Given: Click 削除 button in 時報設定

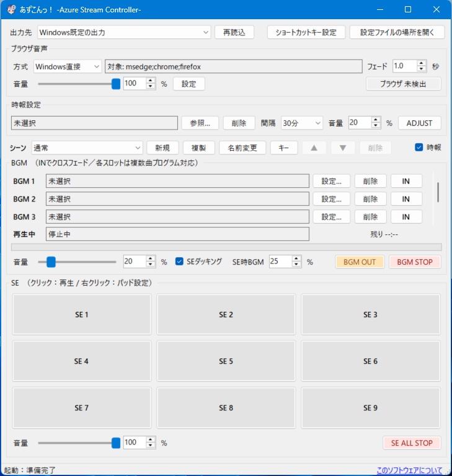Looking at the screenshot, I should (x=239, y=123).
